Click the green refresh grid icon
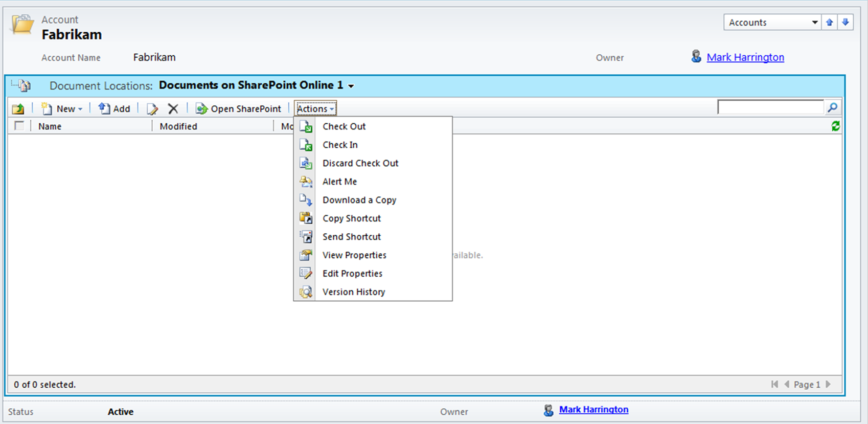The image size is (868, 424). pos(835,126)
